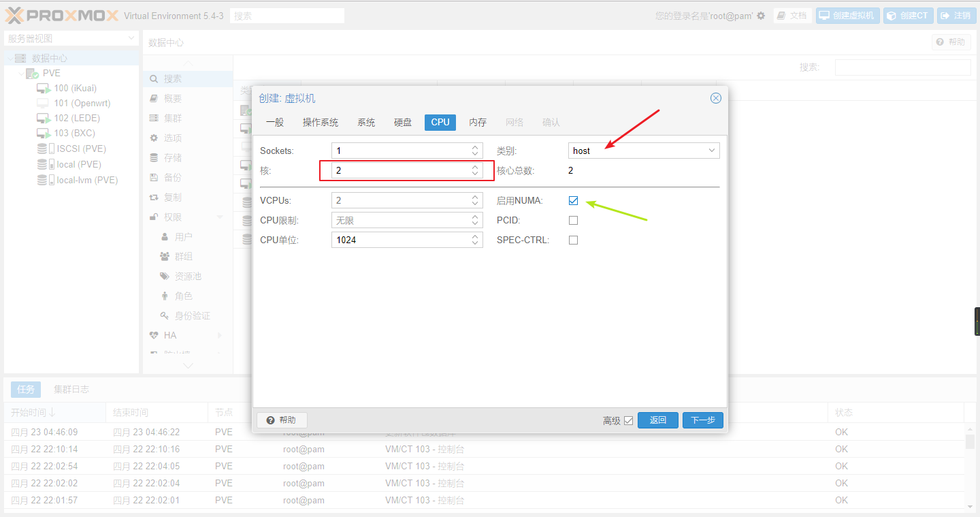Click the 101 (Openwrt) VM monitor icon
Screen dimensions: 980x517
[43, 104]
